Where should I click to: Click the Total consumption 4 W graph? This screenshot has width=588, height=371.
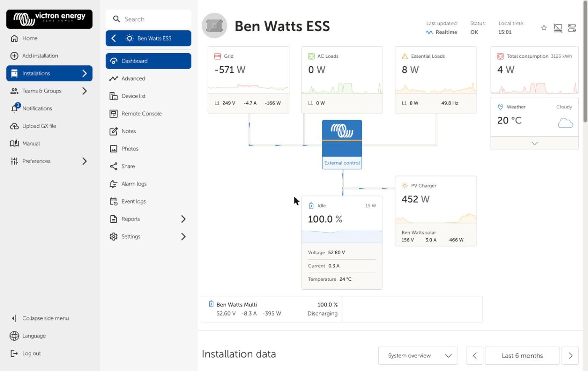535,88
